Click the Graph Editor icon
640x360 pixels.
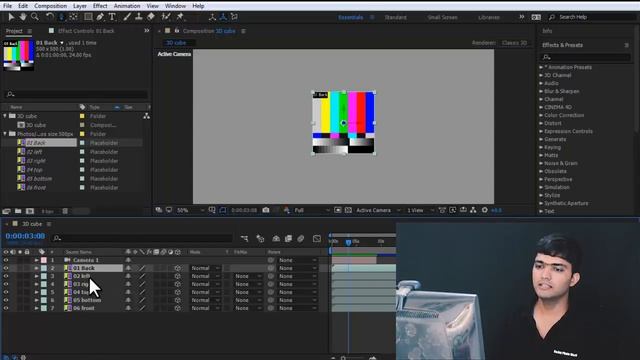point(317,238)
